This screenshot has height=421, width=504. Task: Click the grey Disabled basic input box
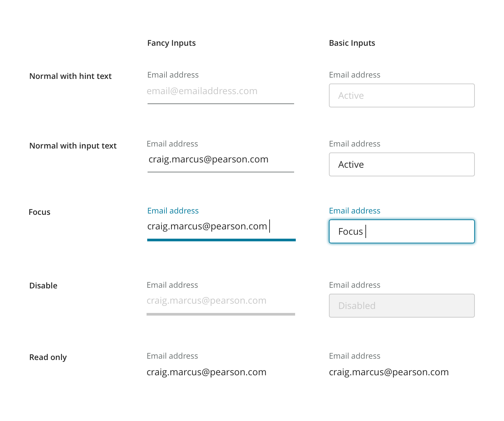(x=402, y=306)
